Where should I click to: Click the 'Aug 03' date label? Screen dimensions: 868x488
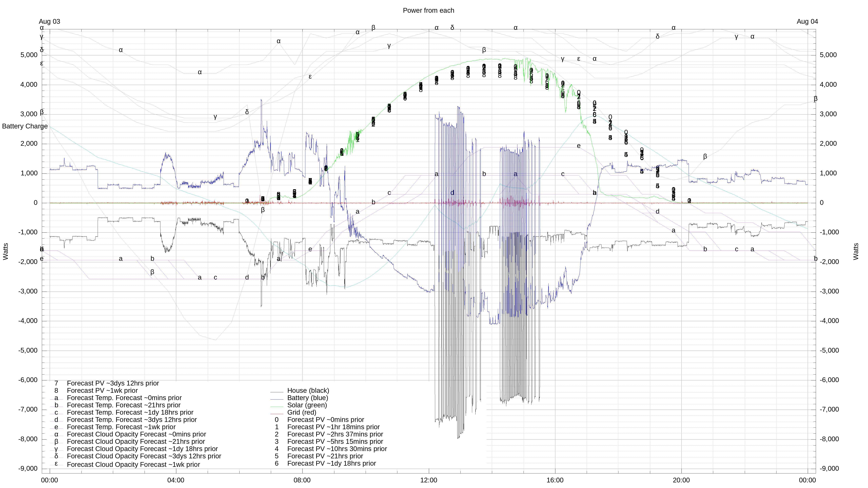(49, 22)
